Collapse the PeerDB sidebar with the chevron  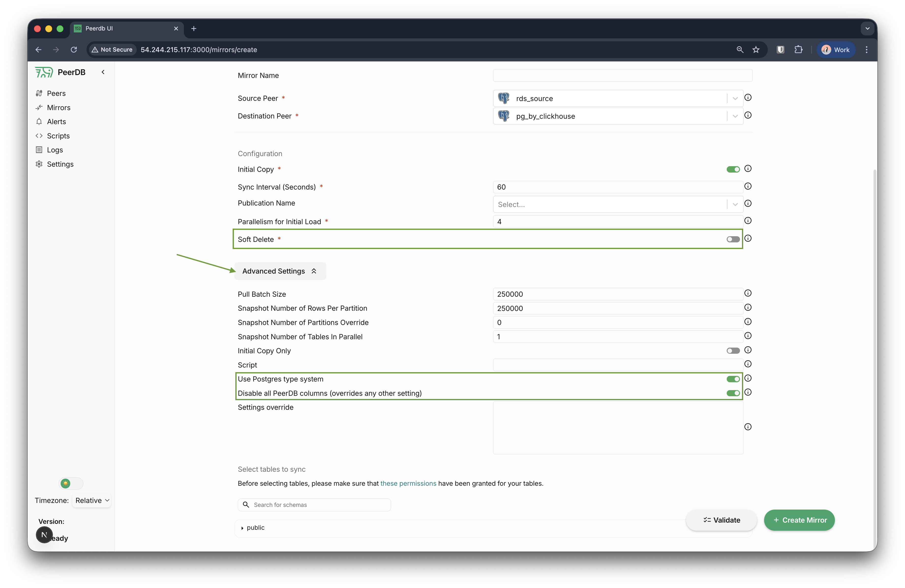(103, 72)
